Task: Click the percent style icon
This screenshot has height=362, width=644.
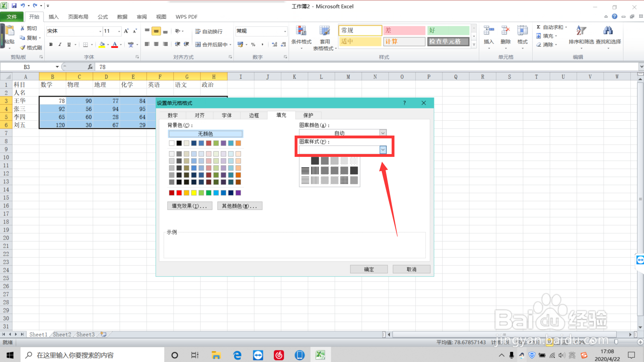Action: tap(253, 45)
